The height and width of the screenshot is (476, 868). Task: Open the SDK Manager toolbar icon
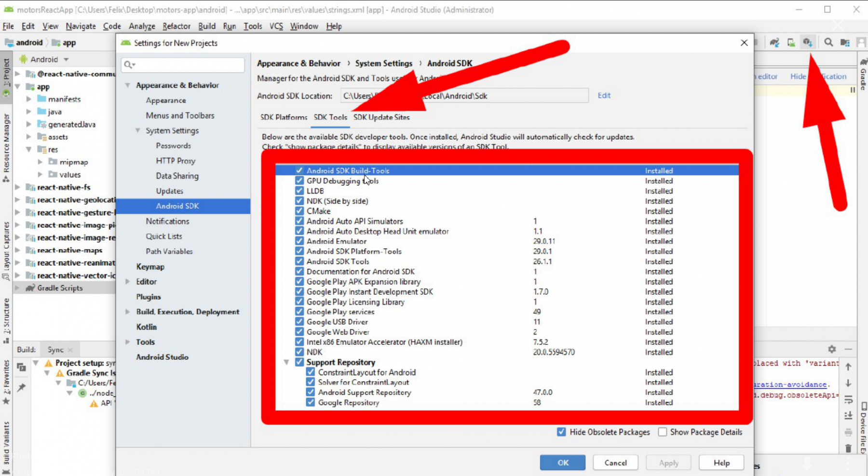tap(807, 42)
